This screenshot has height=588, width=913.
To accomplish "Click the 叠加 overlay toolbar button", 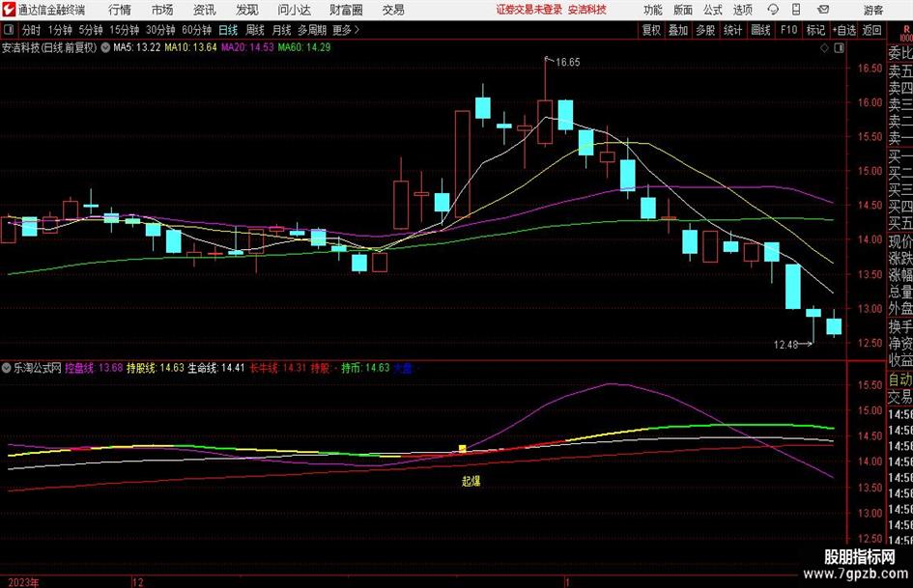I will [x=678, y=30].
